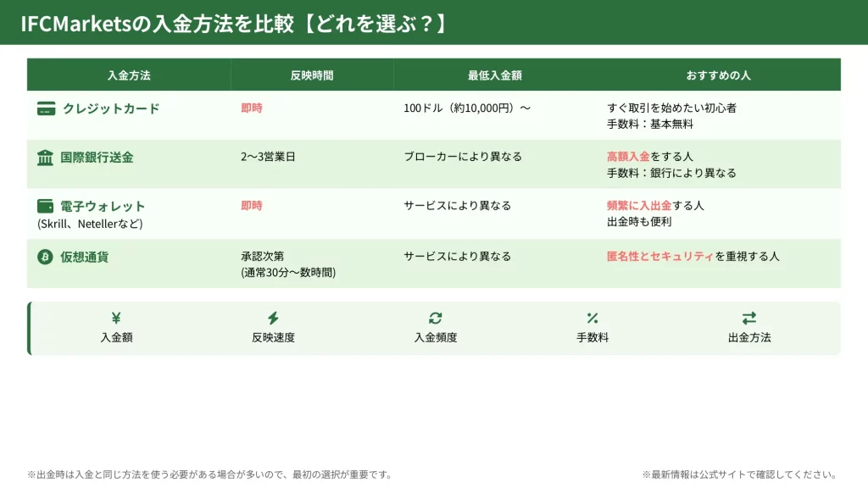Viewport: 868px width, 488px height.
Task: Click the yen icon above 入金額
Action: pyautogui.click(x=116, y=319)
